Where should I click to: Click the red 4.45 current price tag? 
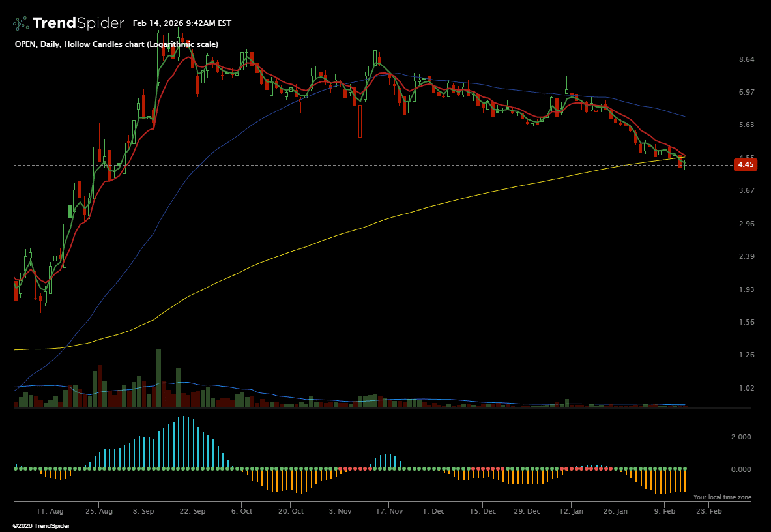click(x=745, y=165)
